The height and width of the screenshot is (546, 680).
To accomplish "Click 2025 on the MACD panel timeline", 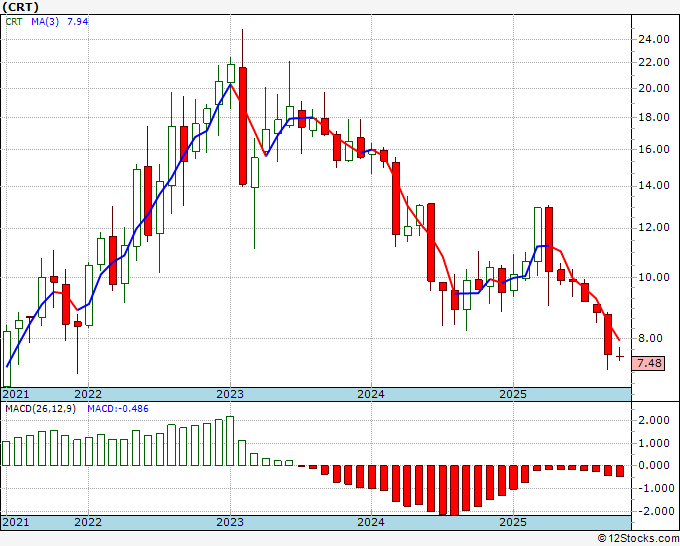I will coord(513,522).
